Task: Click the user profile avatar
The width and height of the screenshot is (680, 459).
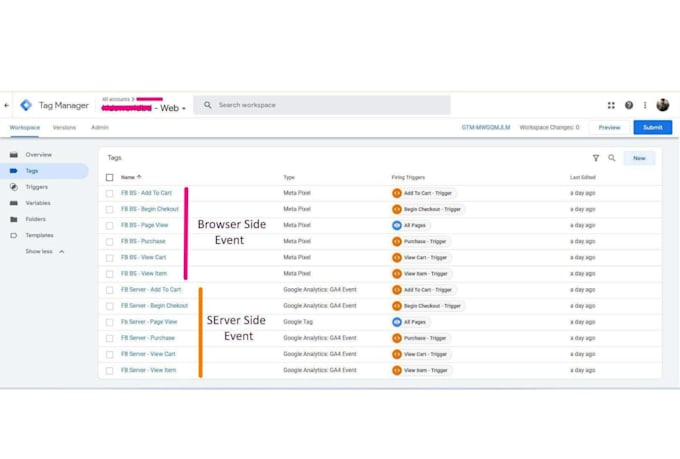Action: coord(663,105)
